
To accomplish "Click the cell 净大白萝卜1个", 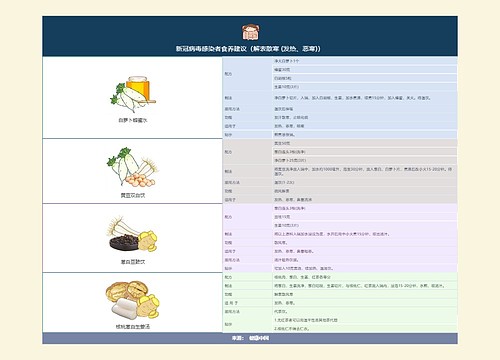I will click(x=365, y=61).
